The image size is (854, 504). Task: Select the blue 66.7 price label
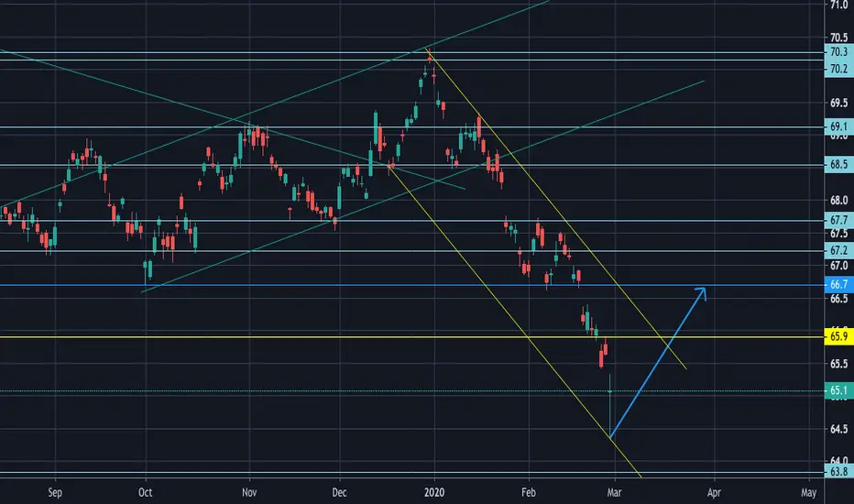click(x=838, y=284)
